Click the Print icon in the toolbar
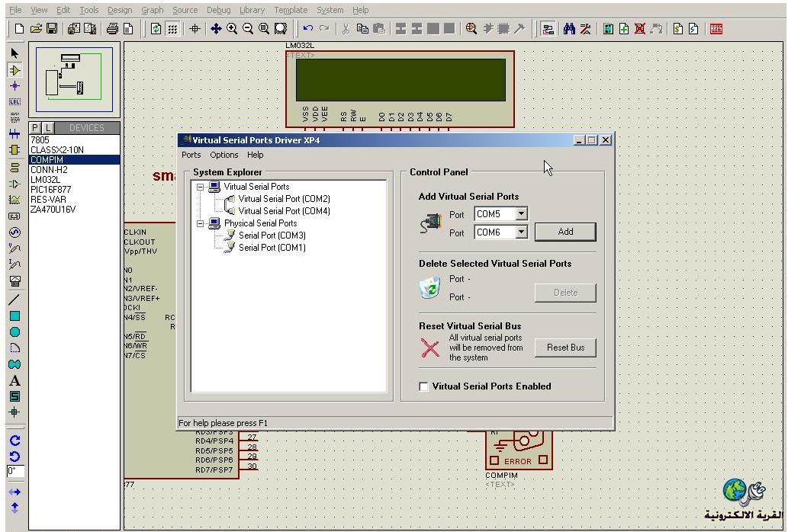Screen dimensions: 788x532 (112, 29)
